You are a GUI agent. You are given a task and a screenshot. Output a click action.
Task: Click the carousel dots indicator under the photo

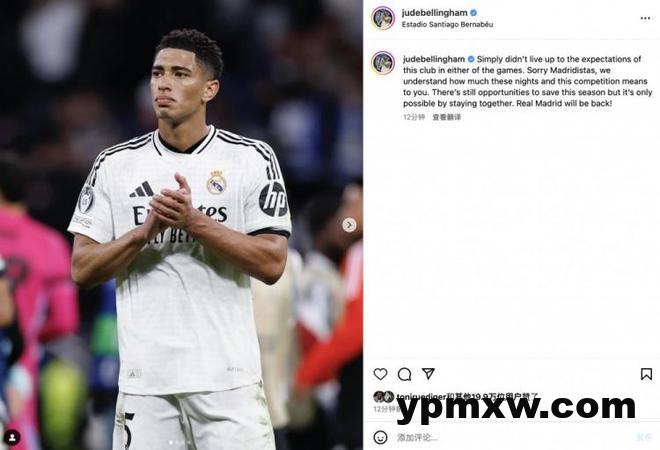[x=179, y=442]
